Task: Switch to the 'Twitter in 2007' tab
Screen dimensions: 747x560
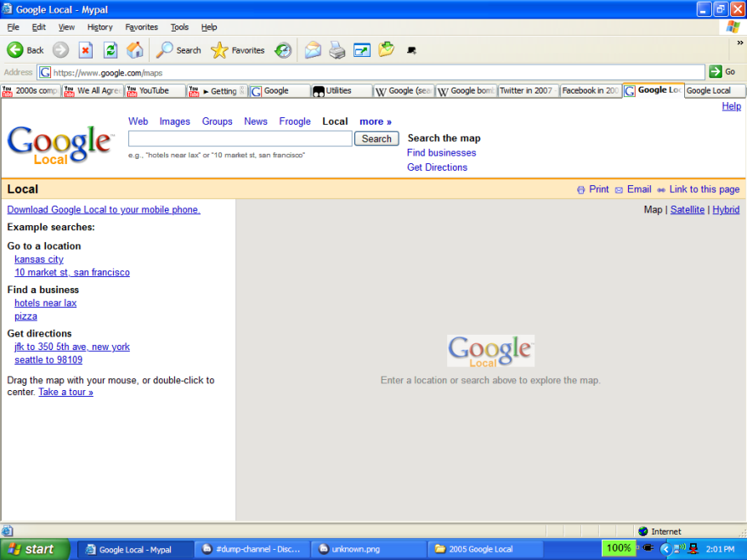Action: 528,90
